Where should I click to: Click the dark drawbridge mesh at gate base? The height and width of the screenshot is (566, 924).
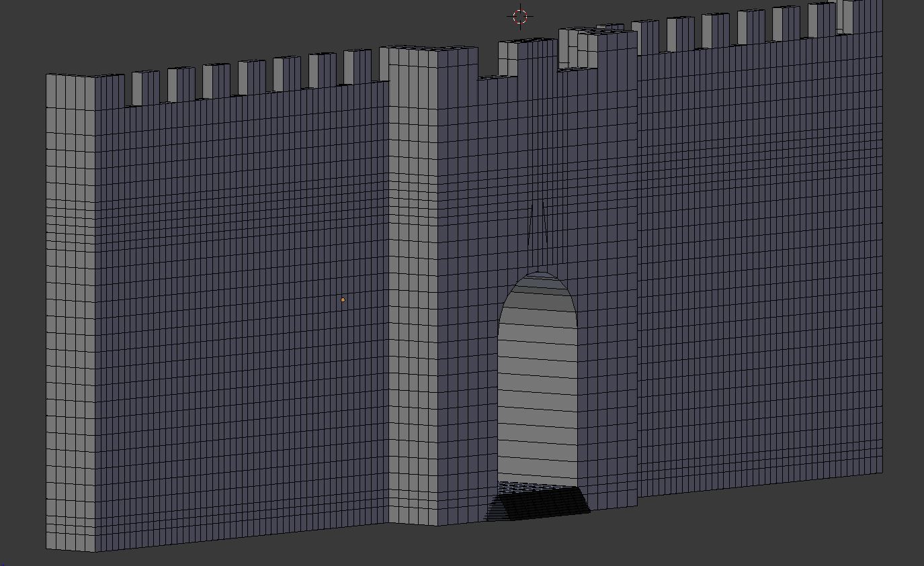(538, 502)
